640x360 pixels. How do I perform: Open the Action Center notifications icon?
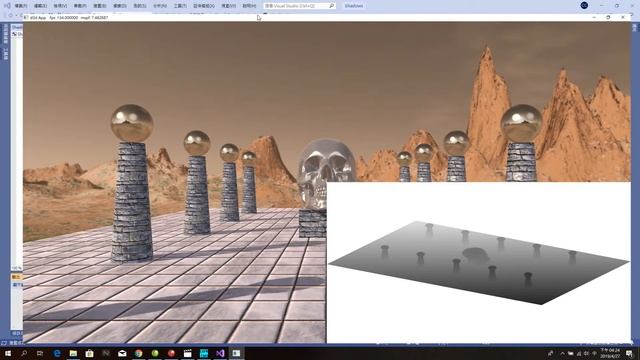[630, 353]
